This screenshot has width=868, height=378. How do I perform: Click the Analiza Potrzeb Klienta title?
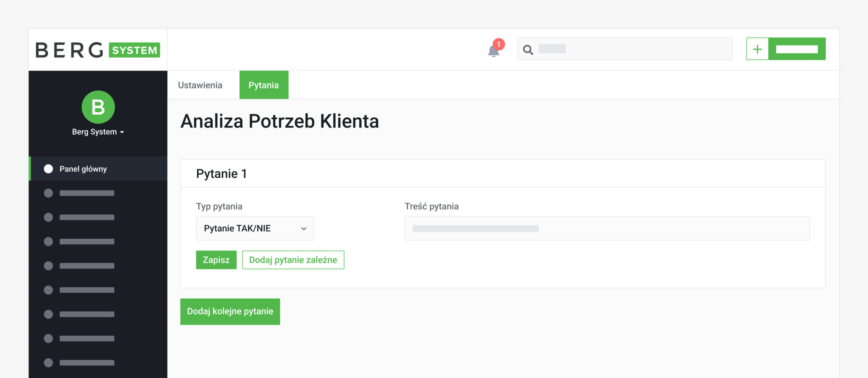[280, 121]
